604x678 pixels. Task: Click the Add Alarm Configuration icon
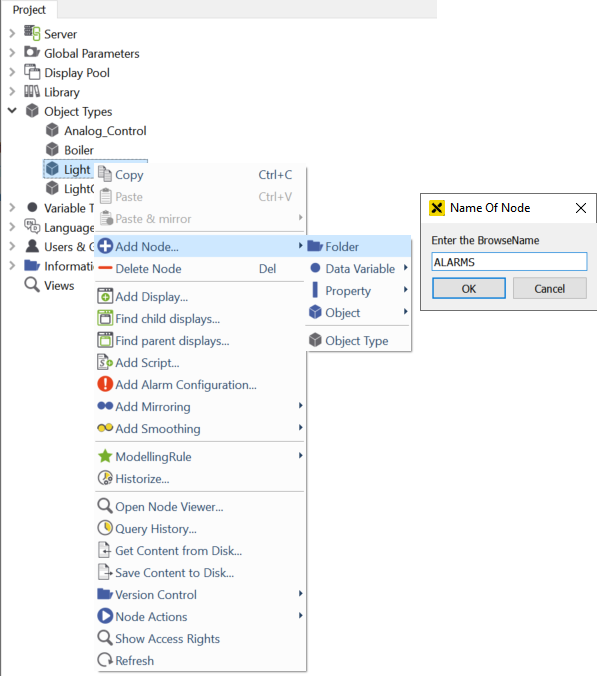pyautogui.click(x=105, y=385)
